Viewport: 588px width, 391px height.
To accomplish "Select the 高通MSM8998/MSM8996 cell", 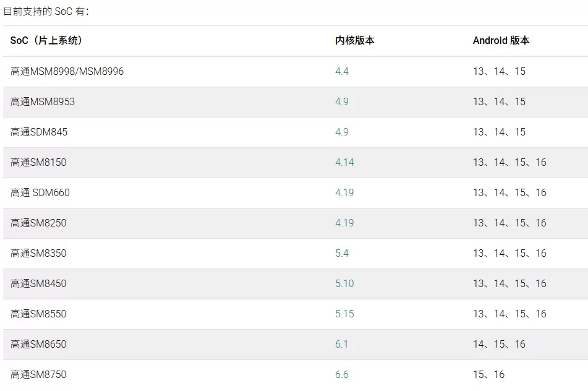I will point(67,72).
